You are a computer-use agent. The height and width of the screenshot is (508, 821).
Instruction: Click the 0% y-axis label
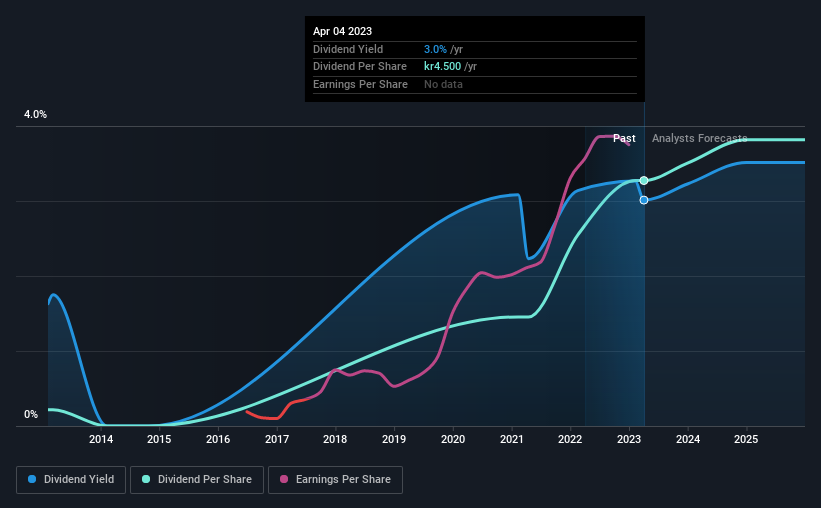pyautogui.click(x=31, y=414)
